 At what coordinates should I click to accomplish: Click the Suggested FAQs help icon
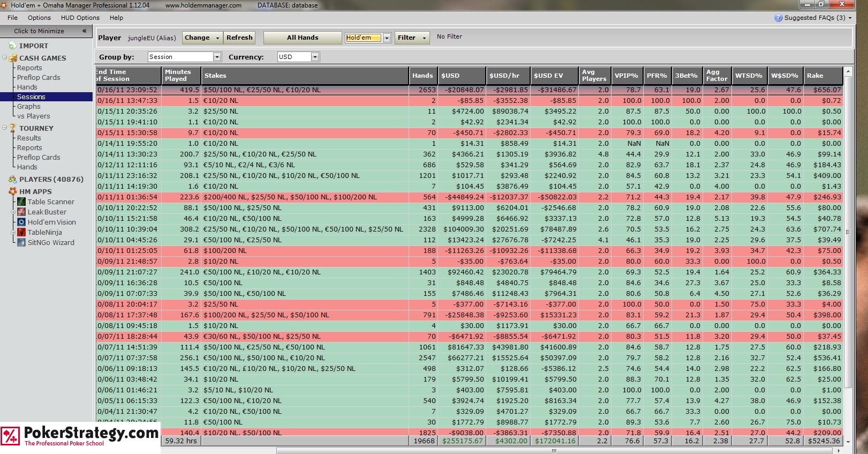(778, 18)
